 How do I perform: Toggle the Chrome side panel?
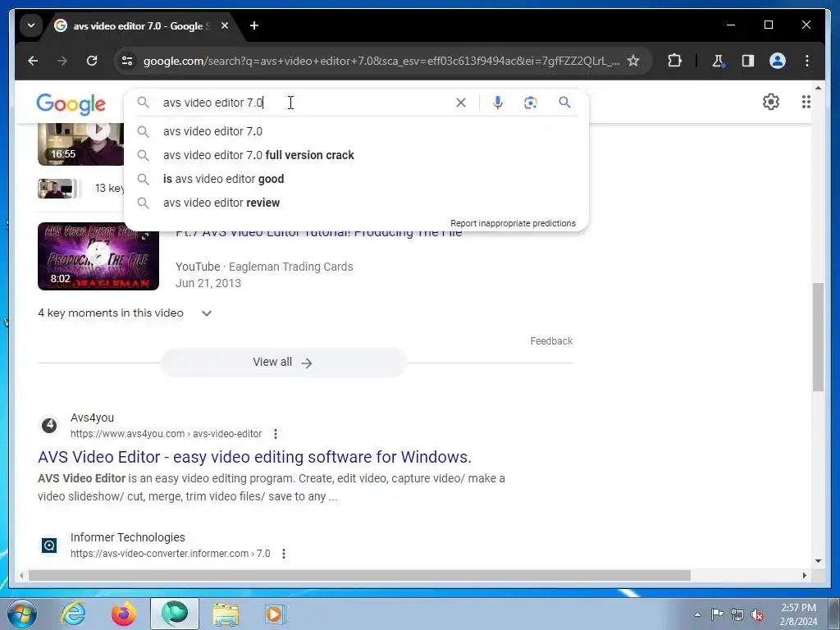pyautogui.click(x=748, y=61)
